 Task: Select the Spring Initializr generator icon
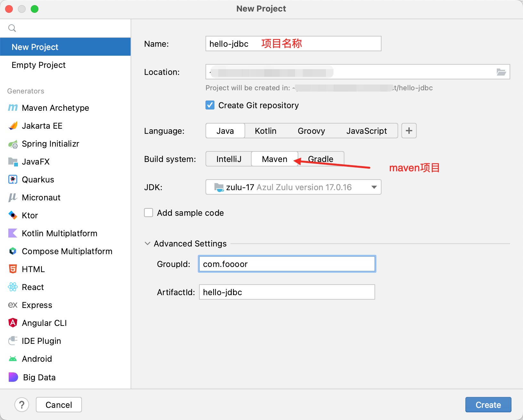click(13, 144)
